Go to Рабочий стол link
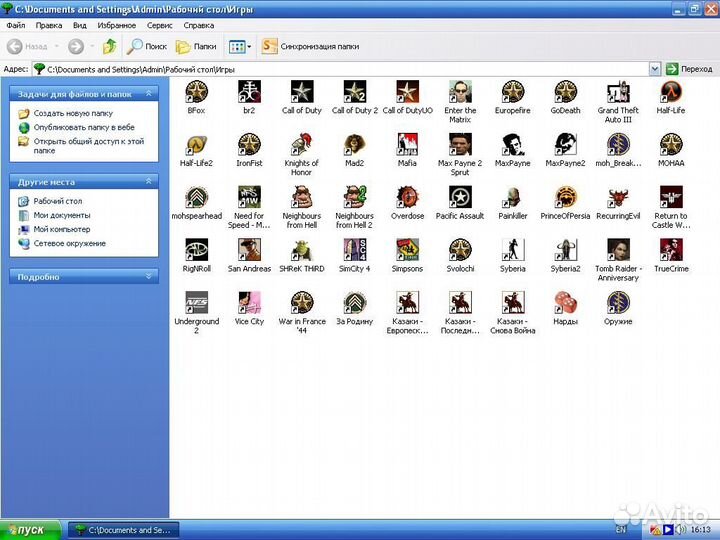 pyautogui.click(x=58, y=201)
